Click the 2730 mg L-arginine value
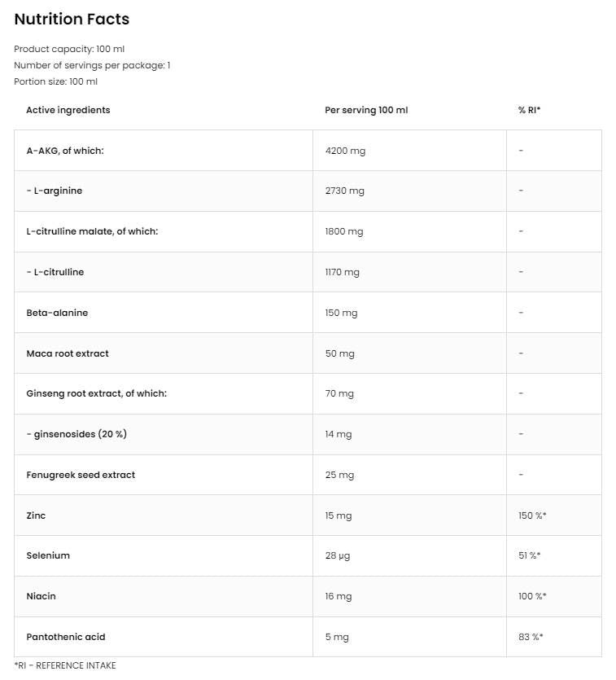Screen dimensions: 616x680 point(344,191)
